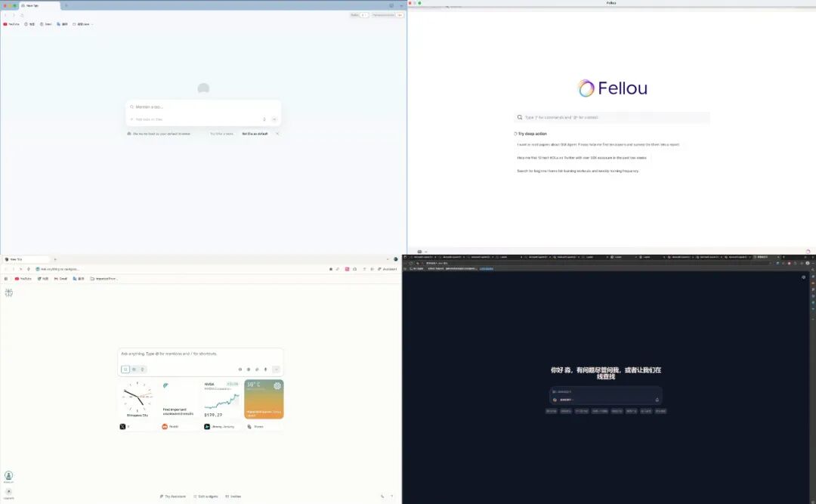Click 'Try it for a week' option

click(221, 134)
